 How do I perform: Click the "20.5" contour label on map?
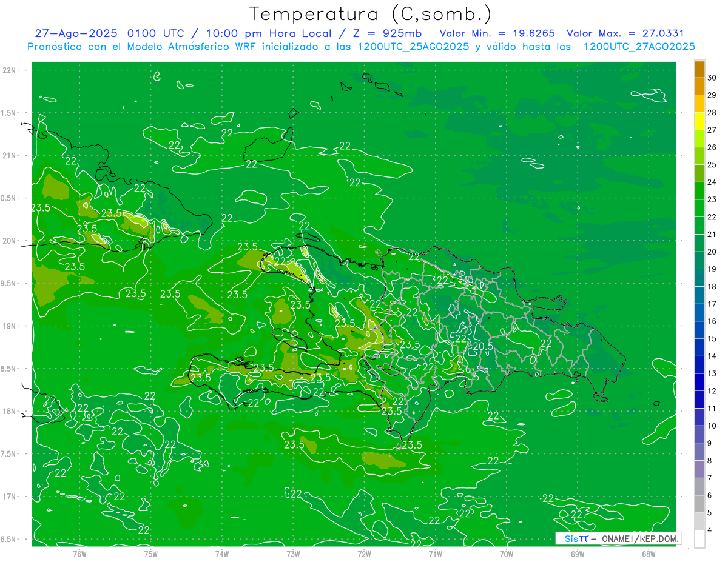tap(482, 346)
